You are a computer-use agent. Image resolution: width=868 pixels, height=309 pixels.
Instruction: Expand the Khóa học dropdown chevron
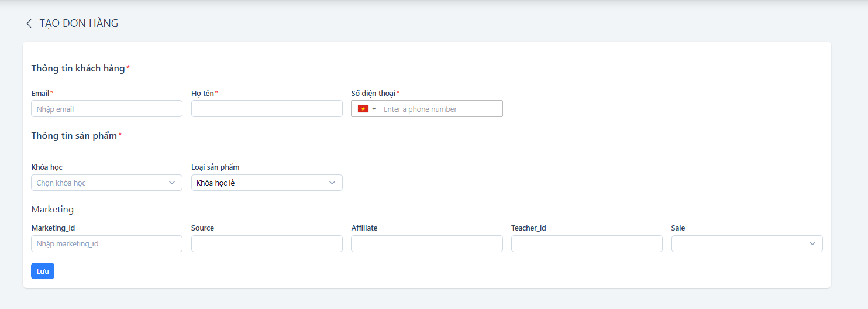tap(172, 183)
